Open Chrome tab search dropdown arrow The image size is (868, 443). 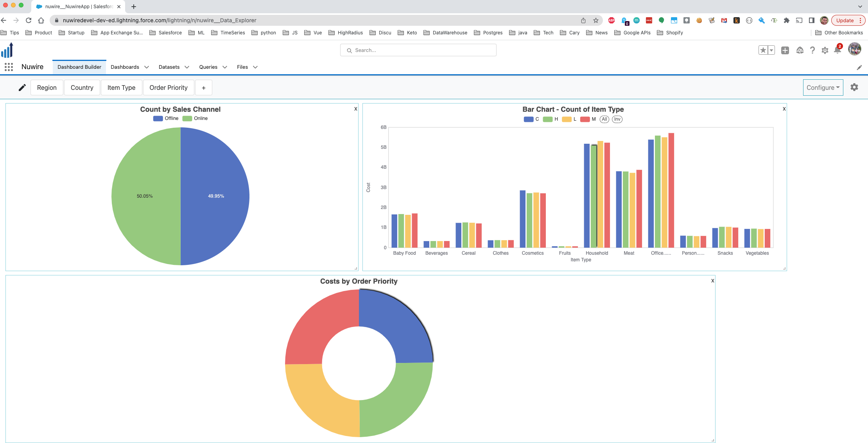point(860,7)
